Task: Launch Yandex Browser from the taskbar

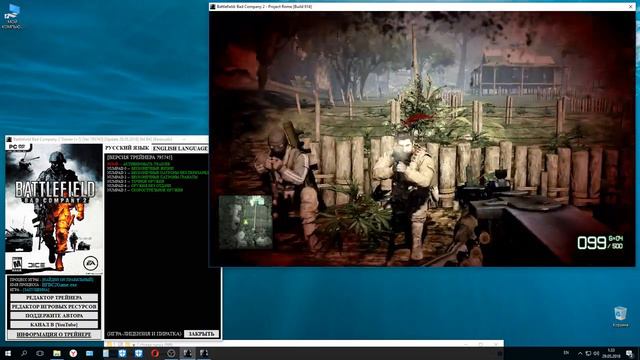Action: (73, 353)
